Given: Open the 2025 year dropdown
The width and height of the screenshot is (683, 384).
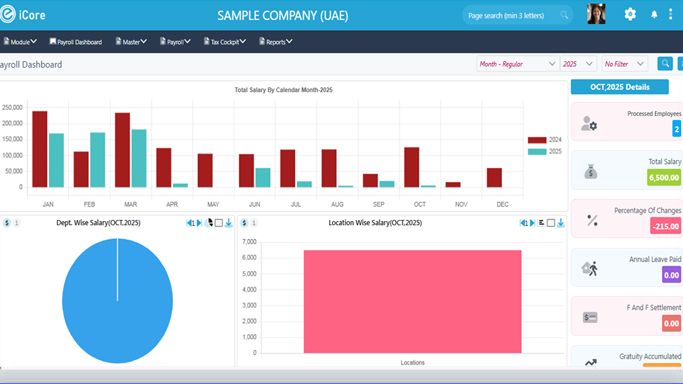Looking at the screenshot, I should tap(578, 64).
